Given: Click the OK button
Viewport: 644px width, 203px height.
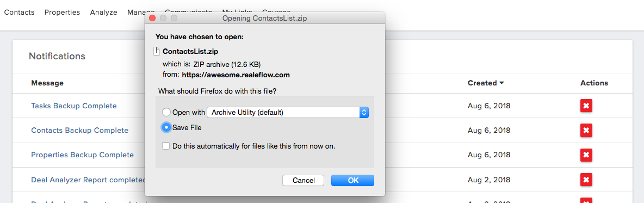Looking at the screenshot, I should pos(353,180).
